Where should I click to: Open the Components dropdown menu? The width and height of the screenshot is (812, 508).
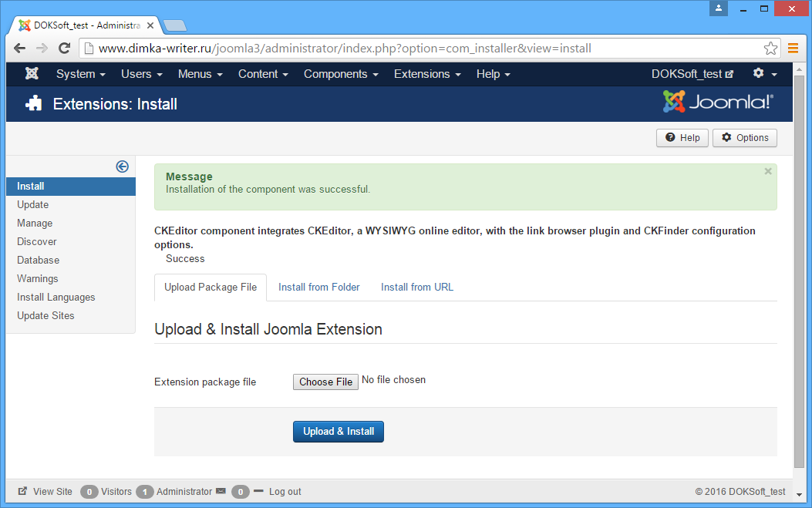click(x=340, y=74)
